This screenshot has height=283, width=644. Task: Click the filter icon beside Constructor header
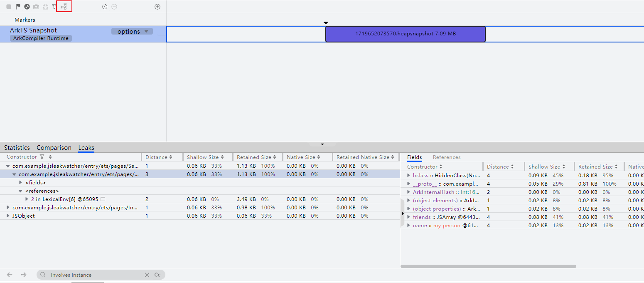(42, 157)
